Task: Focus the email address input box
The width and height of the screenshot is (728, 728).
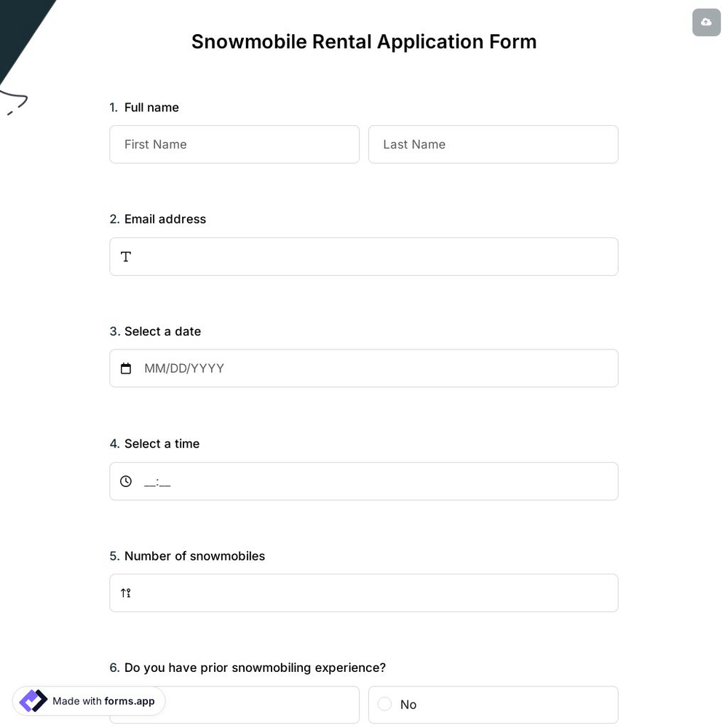Action: [364, 256]
